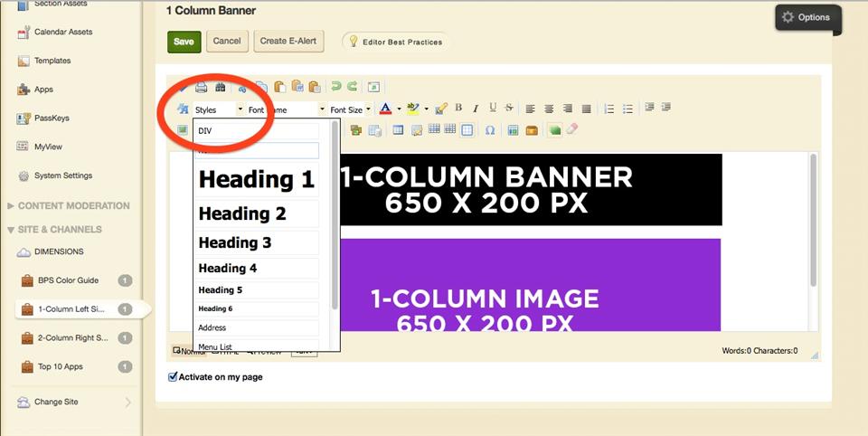Click the font color A icon
Screen dimensions: 868x436
point(386,109)
